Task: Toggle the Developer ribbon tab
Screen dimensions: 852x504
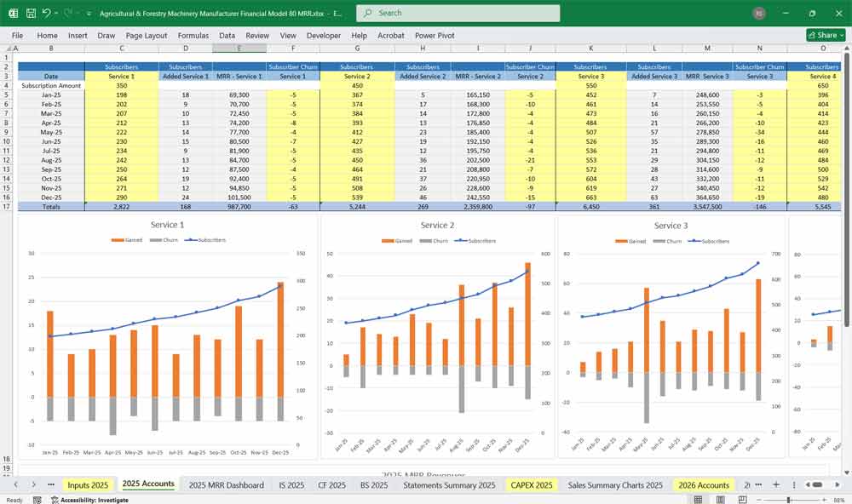Action: point(324,36)
